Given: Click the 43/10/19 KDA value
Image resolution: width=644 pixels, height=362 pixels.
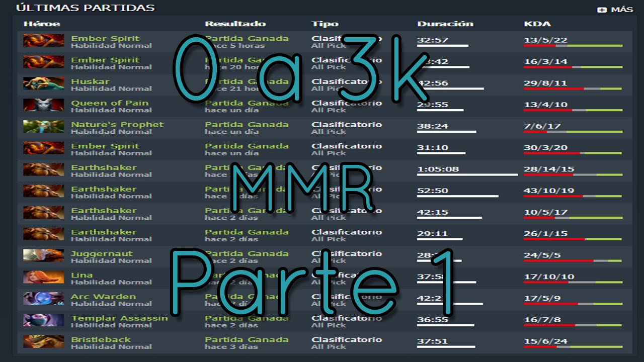Looking at the screenshot, I should tap(549, 191).
